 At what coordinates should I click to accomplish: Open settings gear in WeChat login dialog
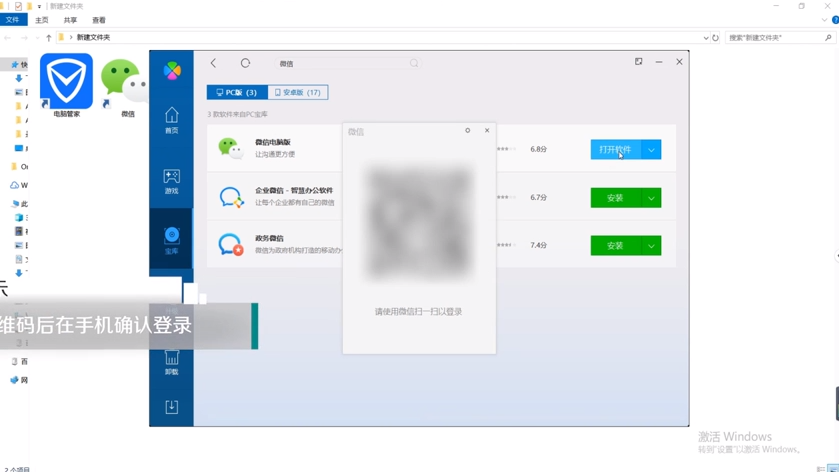click(x=468, y=130)
